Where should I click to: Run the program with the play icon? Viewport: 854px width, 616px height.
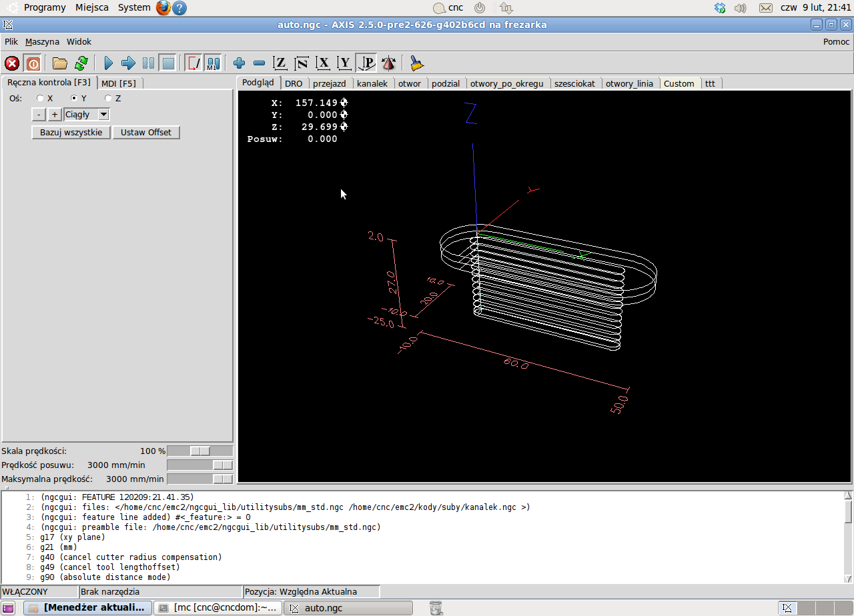pyautogui.click(x=109, y=63)
